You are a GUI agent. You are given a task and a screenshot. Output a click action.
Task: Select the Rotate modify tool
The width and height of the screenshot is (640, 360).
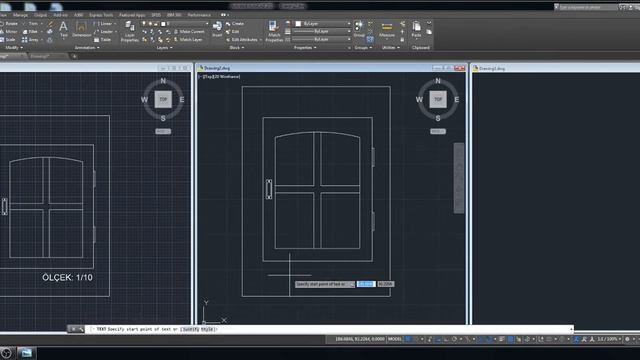(x=9, y=24)
